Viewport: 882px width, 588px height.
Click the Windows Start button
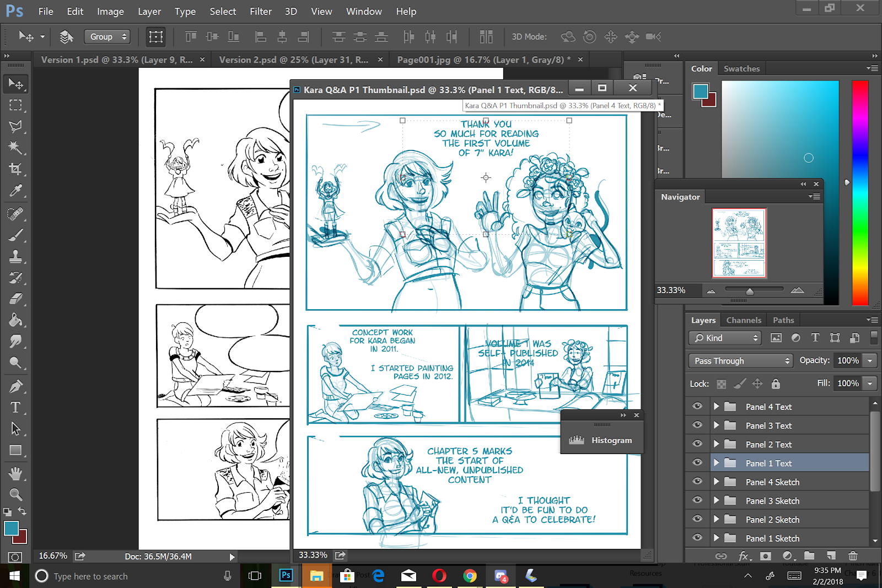click(15, 576)
